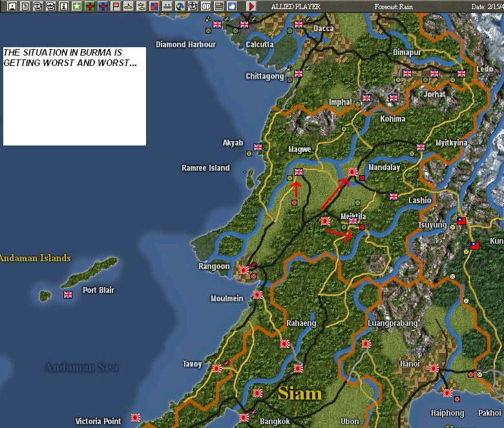
Task: Select the British base flag at Akyab
Action: tap(258, 147)
